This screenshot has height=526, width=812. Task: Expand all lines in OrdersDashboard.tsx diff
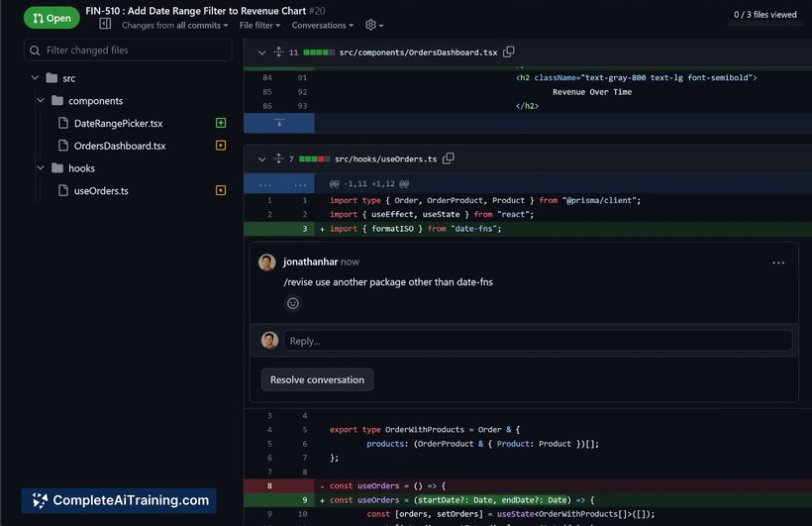tap(279, 52)
